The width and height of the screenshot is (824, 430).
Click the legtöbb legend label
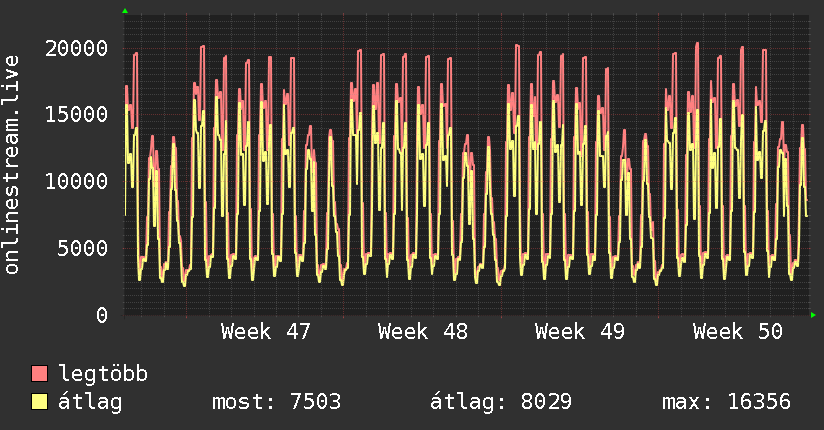pos(103,374)
